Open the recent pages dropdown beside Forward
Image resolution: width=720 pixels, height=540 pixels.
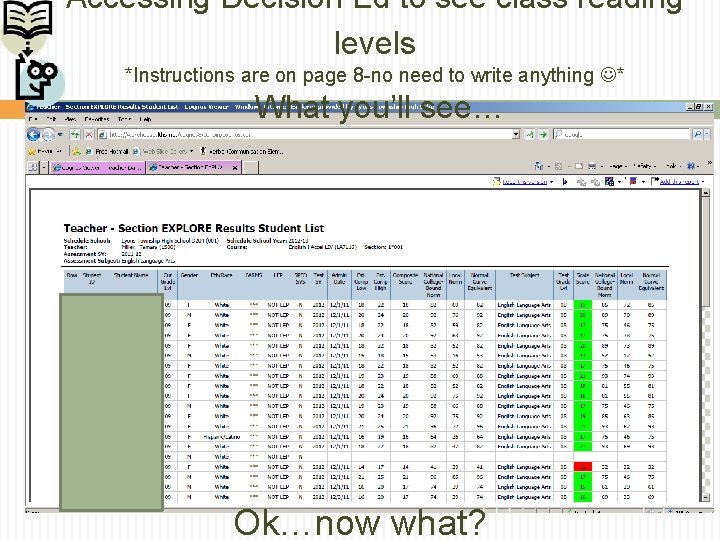[60, 135]
